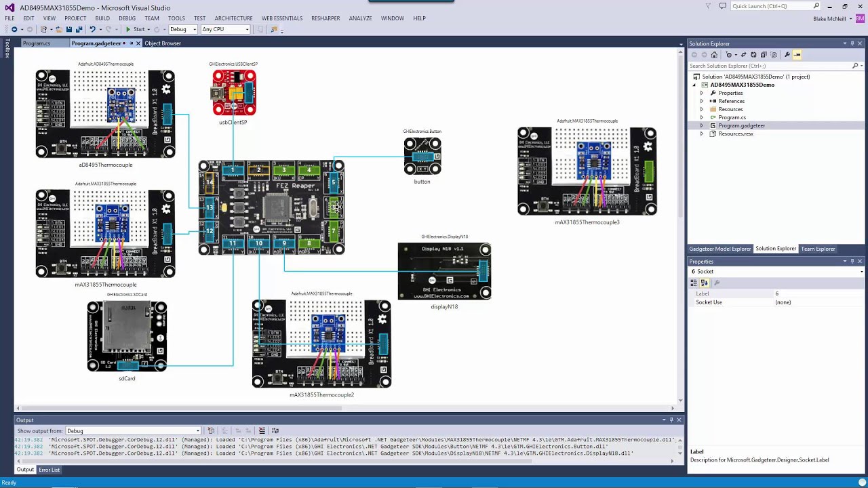Open the ARCHITECTURE menu
Screen dimensions: 868x488
[233, 18]
